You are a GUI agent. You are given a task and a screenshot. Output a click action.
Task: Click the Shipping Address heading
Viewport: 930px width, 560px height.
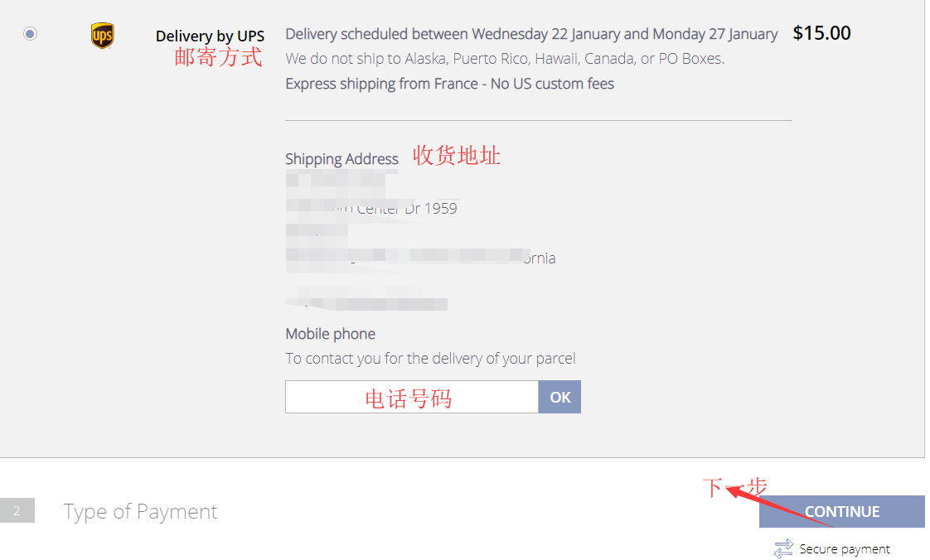point(341,158)
